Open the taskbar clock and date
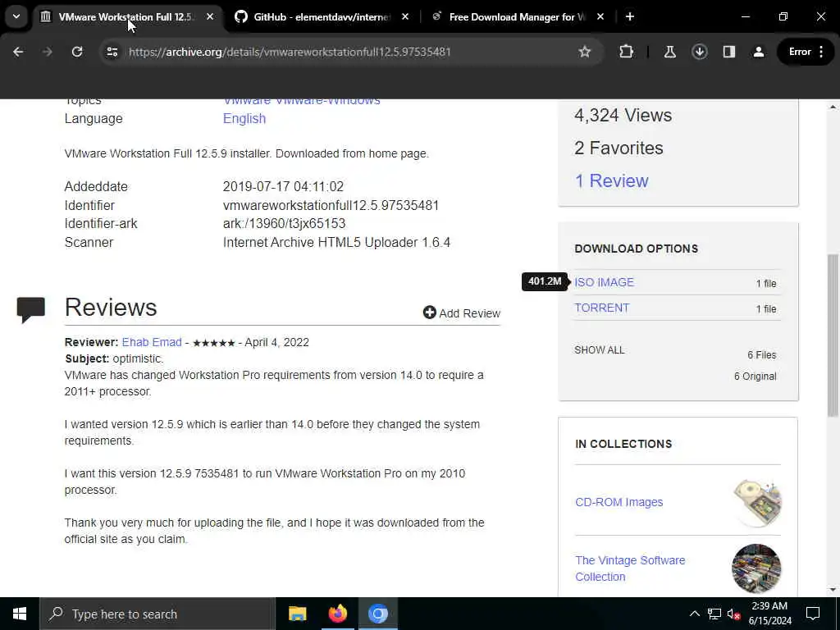 [769, 614]
